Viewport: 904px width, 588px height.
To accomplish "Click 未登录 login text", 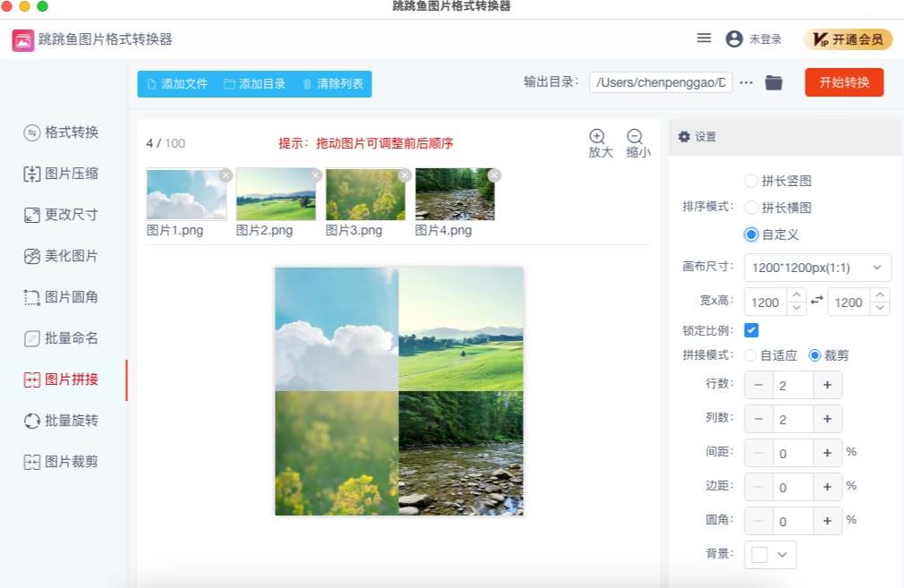I will tap(765, 39).
